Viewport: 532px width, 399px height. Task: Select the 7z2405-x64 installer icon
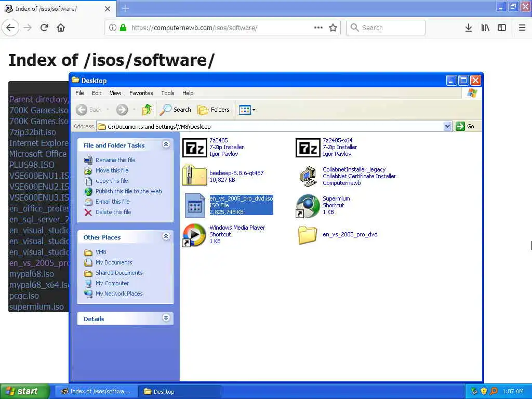308,148
